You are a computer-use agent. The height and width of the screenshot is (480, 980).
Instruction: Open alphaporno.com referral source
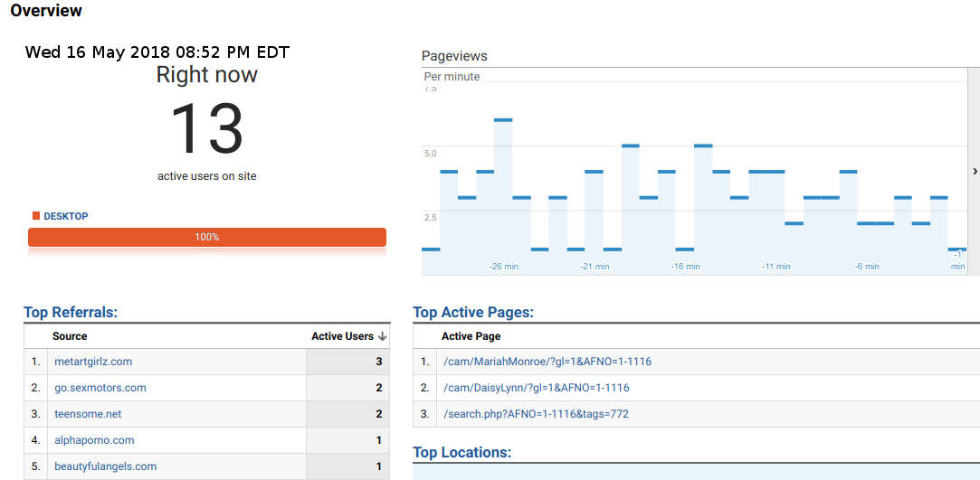(x=94, y=440)
